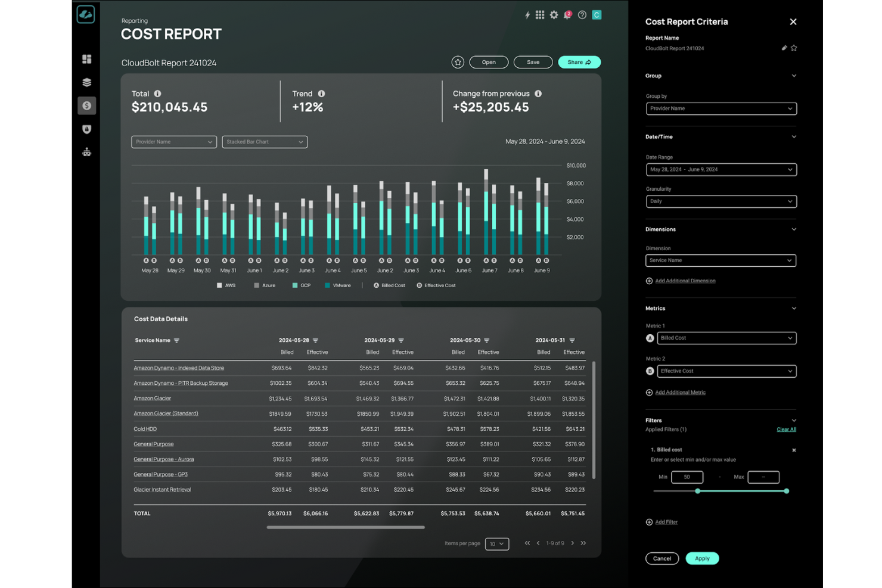The height and width of the screenshot is (588, 882).
Task: Open the security shield sidebar icon
Action: (x=87, y=129)
